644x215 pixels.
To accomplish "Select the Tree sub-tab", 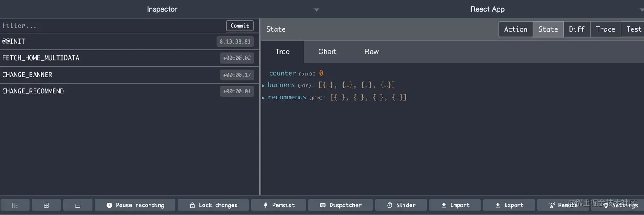I will tap(282, 52).
